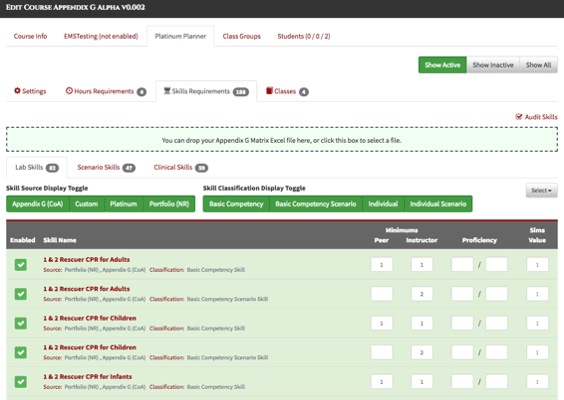This screenshot has height=400, width=564.
Task: Click the Classes book icon
Action: click(x=269, y=91)
